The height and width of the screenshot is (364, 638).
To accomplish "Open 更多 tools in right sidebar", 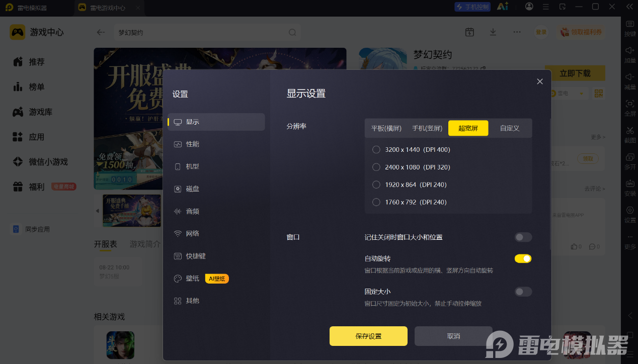I will click(x=630, y=242).
